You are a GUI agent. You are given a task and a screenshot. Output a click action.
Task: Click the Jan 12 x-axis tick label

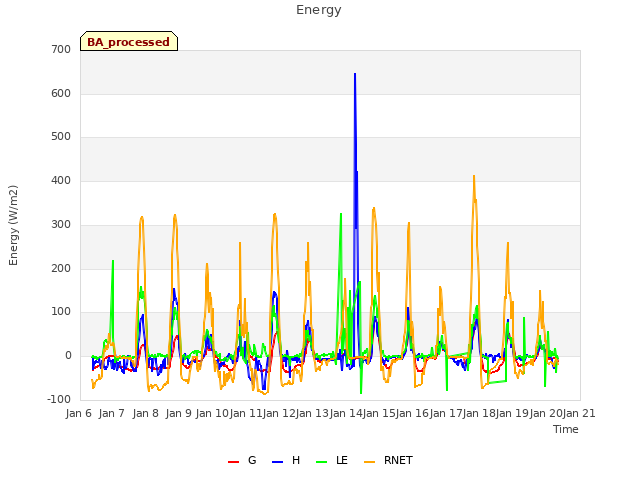point(279,413)
